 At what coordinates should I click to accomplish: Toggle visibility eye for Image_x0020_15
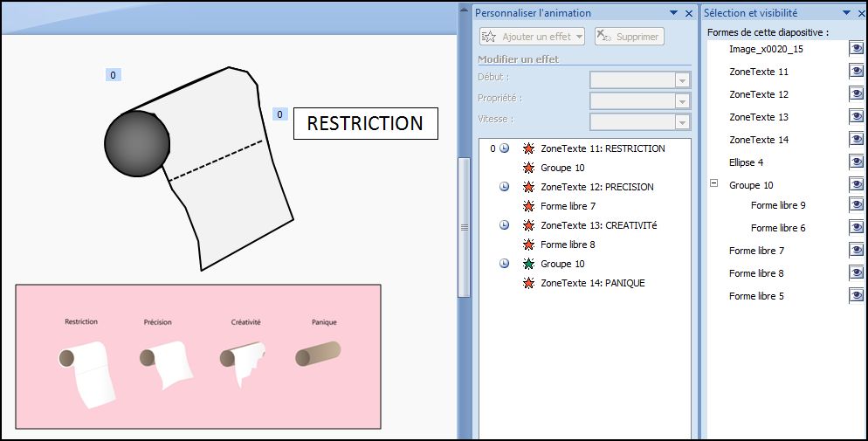click(856, 49)
